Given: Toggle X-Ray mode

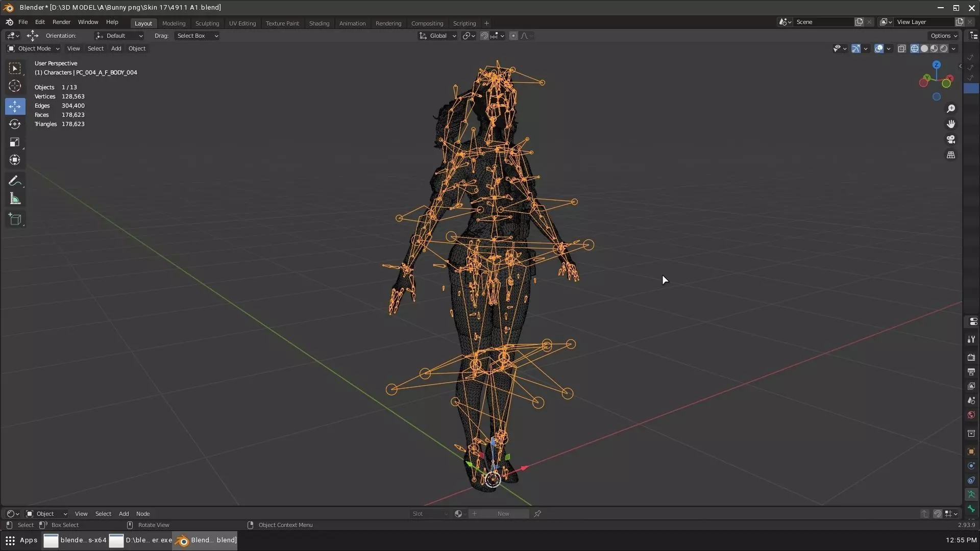Looking at the screenshot, I should (902, 49).
